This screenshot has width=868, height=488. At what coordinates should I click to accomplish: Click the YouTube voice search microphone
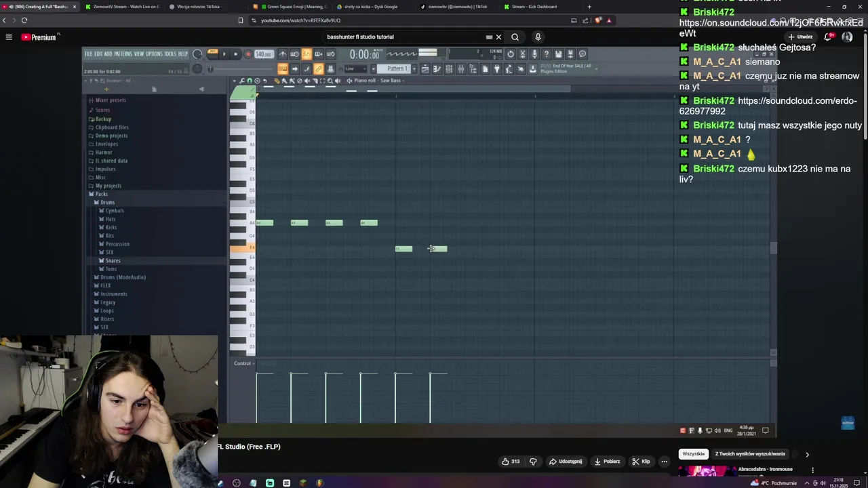click(538, 37)
